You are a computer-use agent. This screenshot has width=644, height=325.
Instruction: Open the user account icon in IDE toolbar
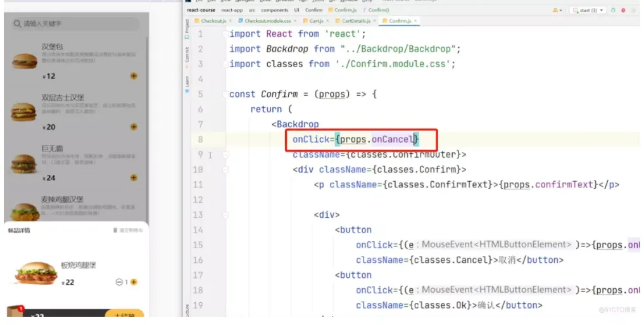point(557,10)
